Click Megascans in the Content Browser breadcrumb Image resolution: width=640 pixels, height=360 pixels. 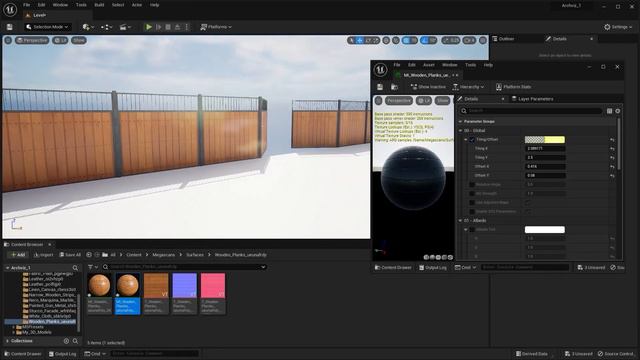[163, 255]
